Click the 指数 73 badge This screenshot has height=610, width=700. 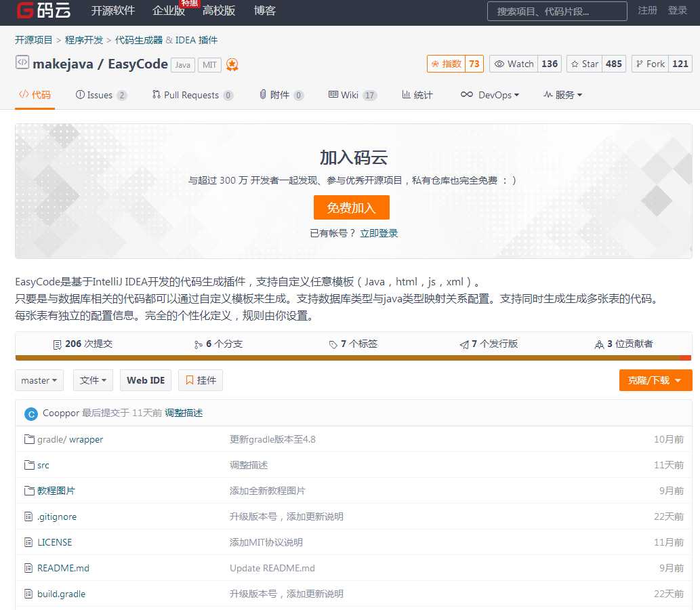[x=455, y=64]
